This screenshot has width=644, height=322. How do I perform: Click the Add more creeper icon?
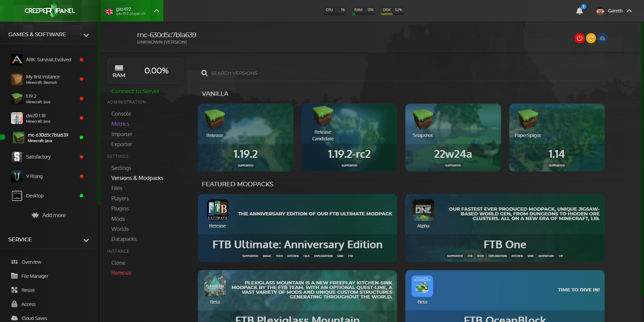pyautogui.click(x=35, y=215)
